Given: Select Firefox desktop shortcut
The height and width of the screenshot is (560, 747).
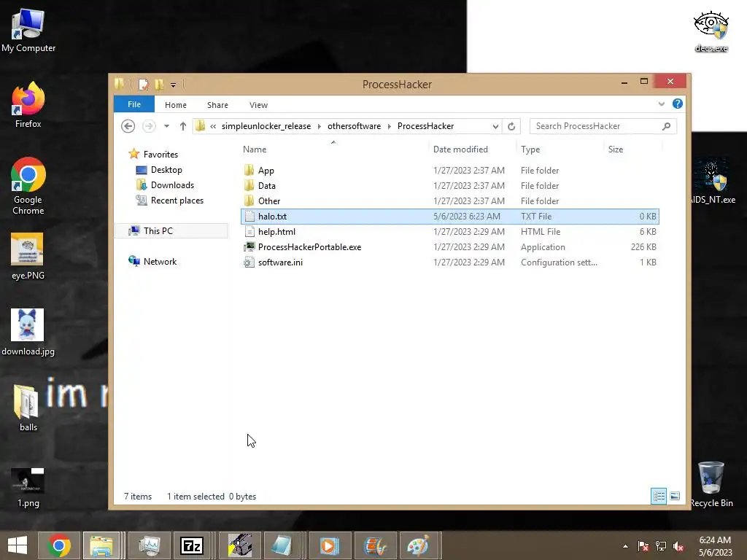Looking at the screenshot, I should (28, 105).
